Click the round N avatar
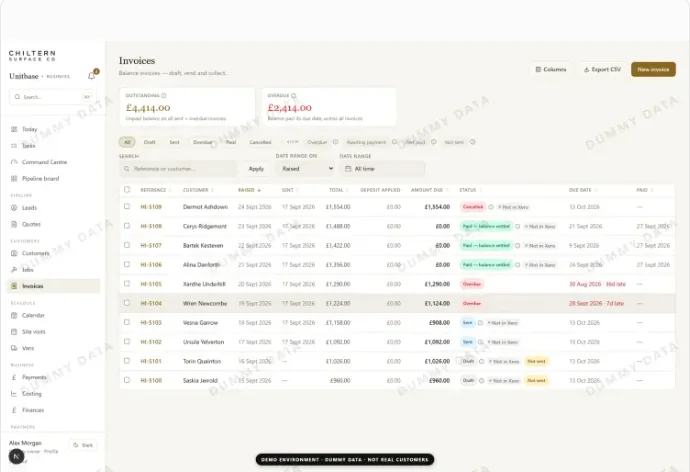This screenshot has width=690, height=472. point(16,457)
